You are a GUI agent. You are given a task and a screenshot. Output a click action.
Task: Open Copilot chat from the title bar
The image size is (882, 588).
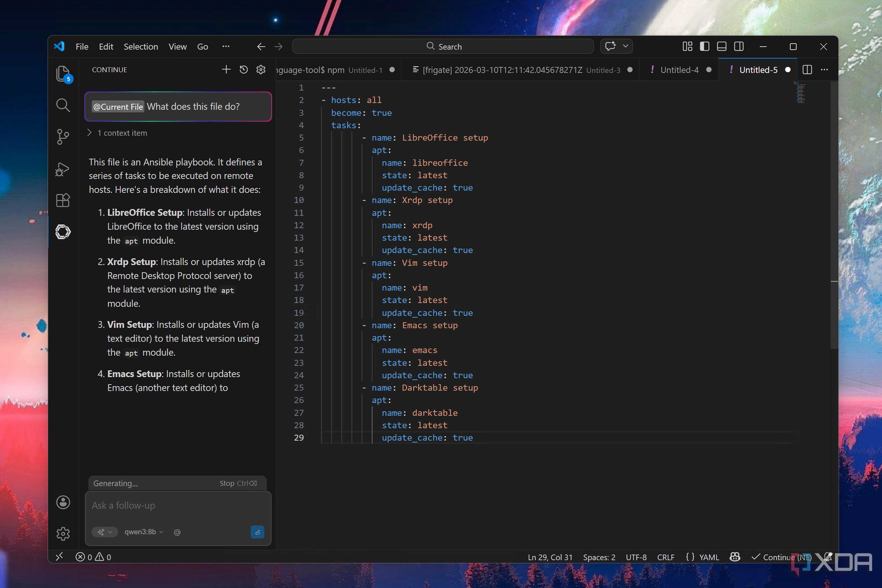[x=610, y=46]
